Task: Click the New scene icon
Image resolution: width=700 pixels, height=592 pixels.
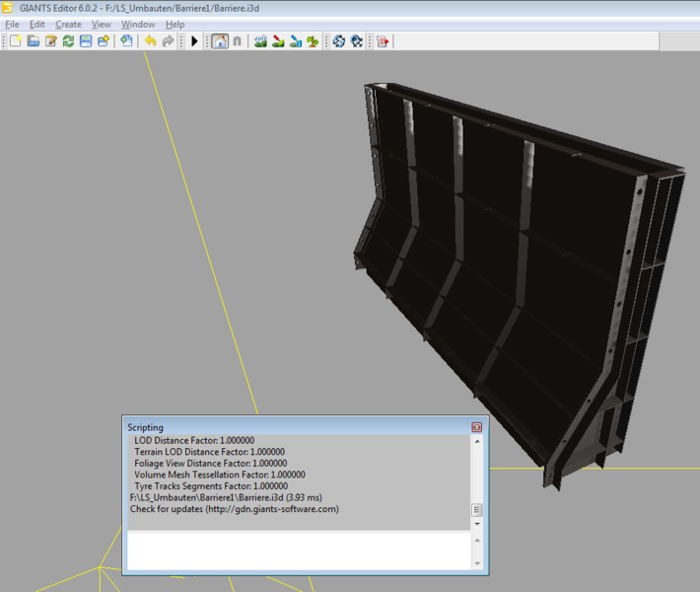Action: click(x=15, y=41)
